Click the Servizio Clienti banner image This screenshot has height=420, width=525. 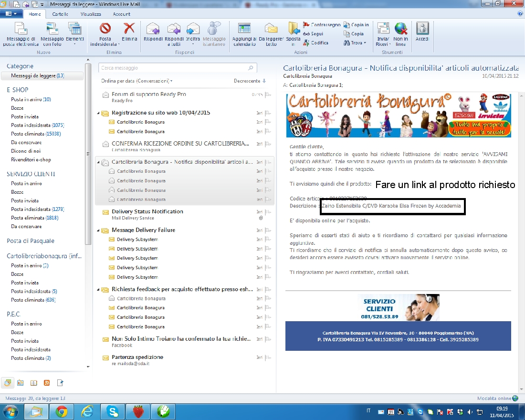[x=399, y=307]
